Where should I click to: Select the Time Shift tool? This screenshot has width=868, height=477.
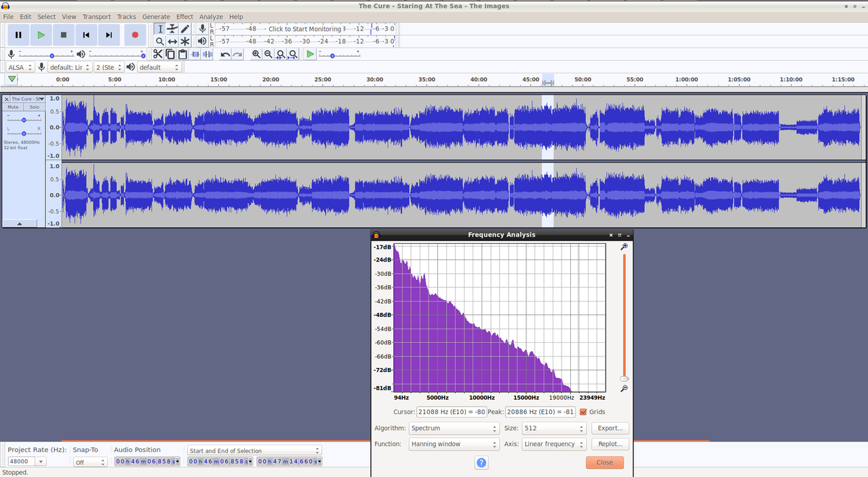[172, 41]
